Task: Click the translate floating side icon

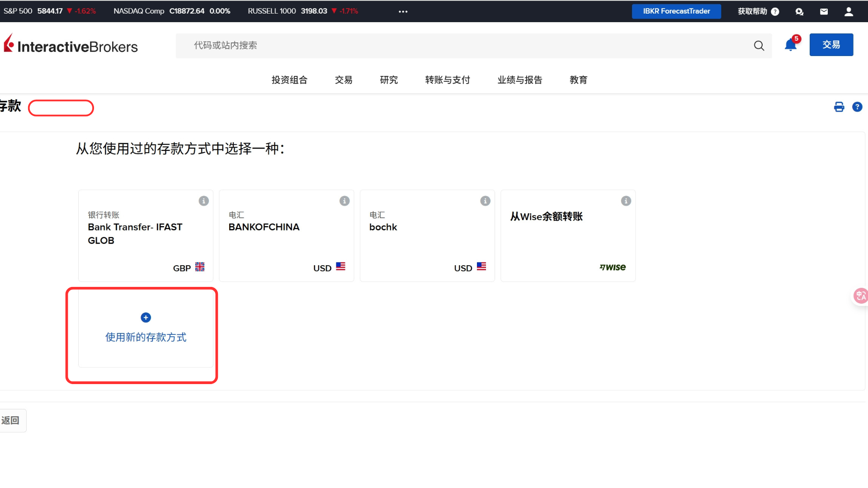Action: click(x=860, y=296)
